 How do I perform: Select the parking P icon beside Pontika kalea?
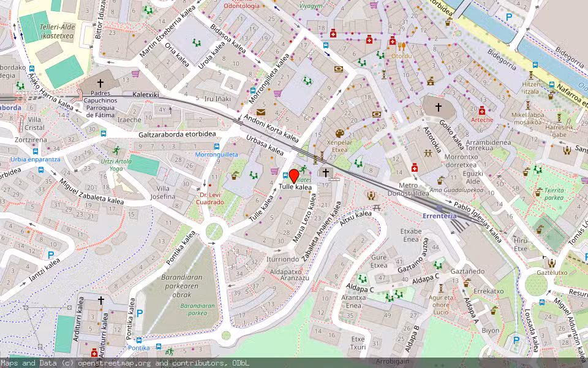140,313
